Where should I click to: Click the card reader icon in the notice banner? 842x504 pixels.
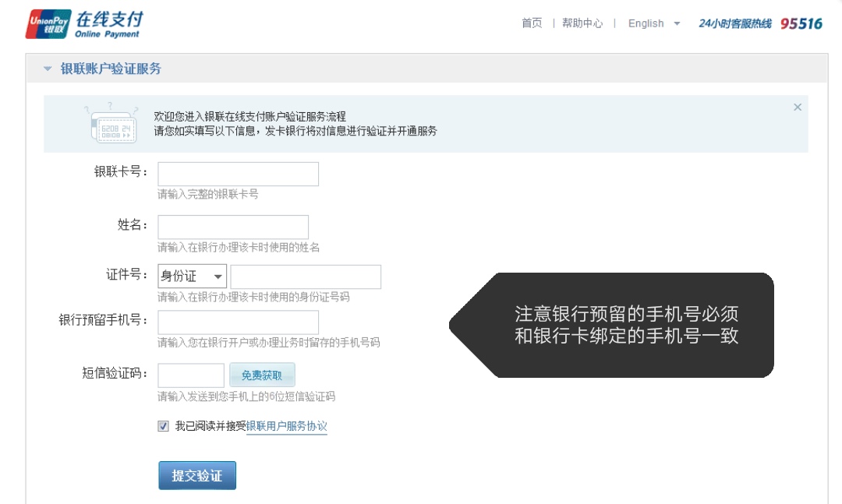coord(111,122)
